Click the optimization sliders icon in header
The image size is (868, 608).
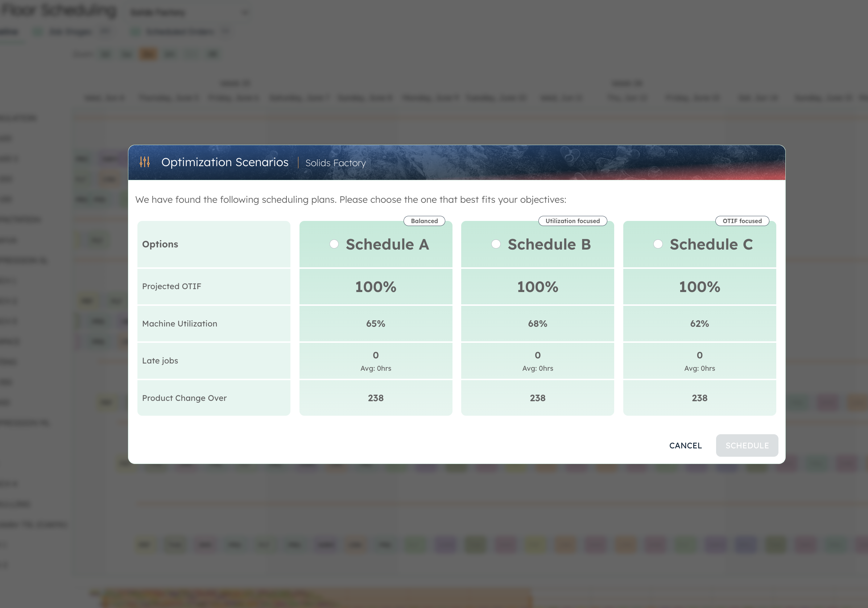coord(145,162)
